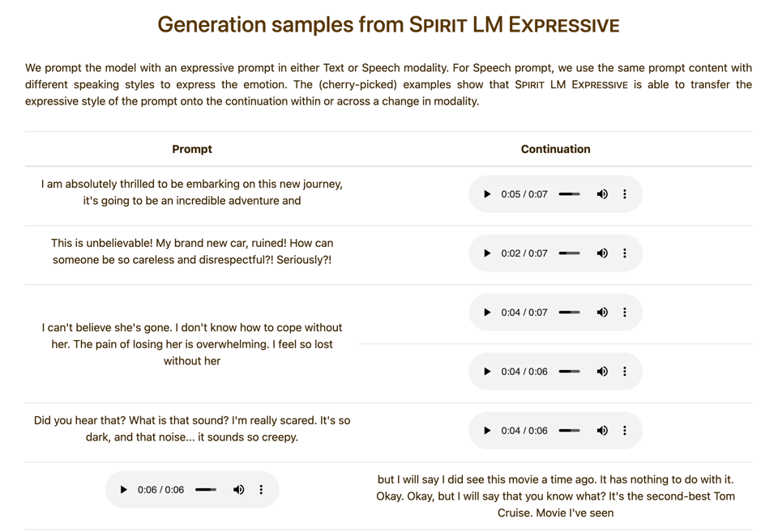
Task: Mute the 0:04 / 0:07 audio player
Action: (602, 313)
